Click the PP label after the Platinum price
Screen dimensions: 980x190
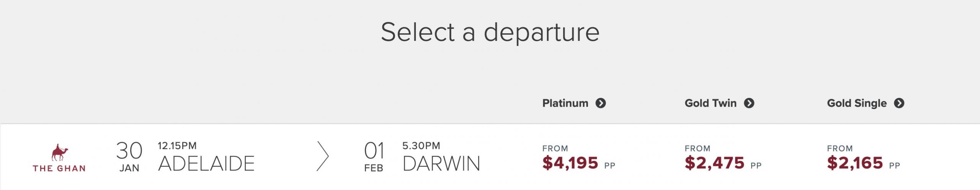609,166
